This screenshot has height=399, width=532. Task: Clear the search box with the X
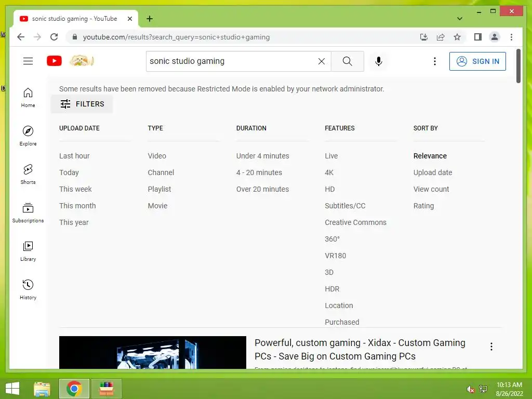321,61
